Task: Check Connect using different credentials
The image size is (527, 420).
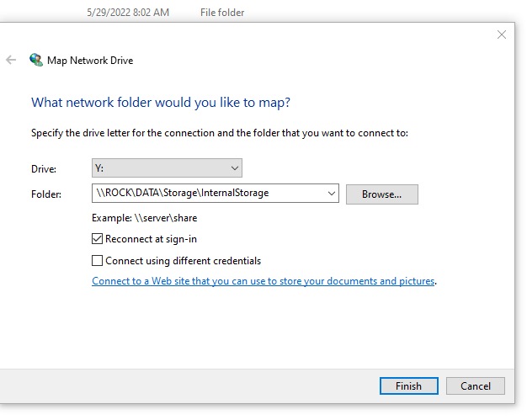Action: (x=98, y=261)
